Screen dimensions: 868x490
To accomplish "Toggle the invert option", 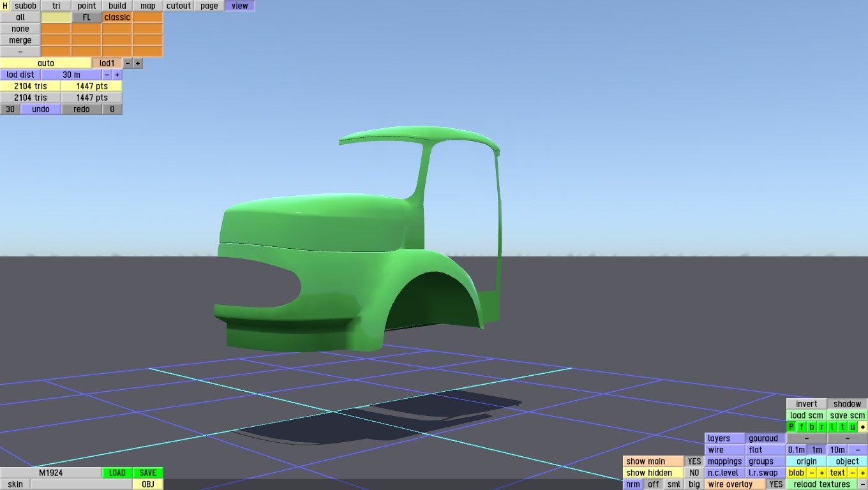I will pos(807,404).
